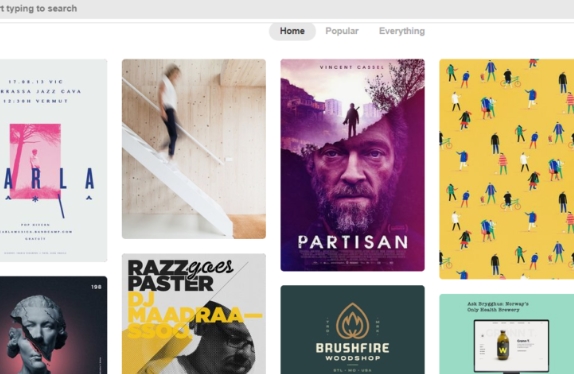
Task: Open the Partisan movie poster pin
Action: point(353,165)
